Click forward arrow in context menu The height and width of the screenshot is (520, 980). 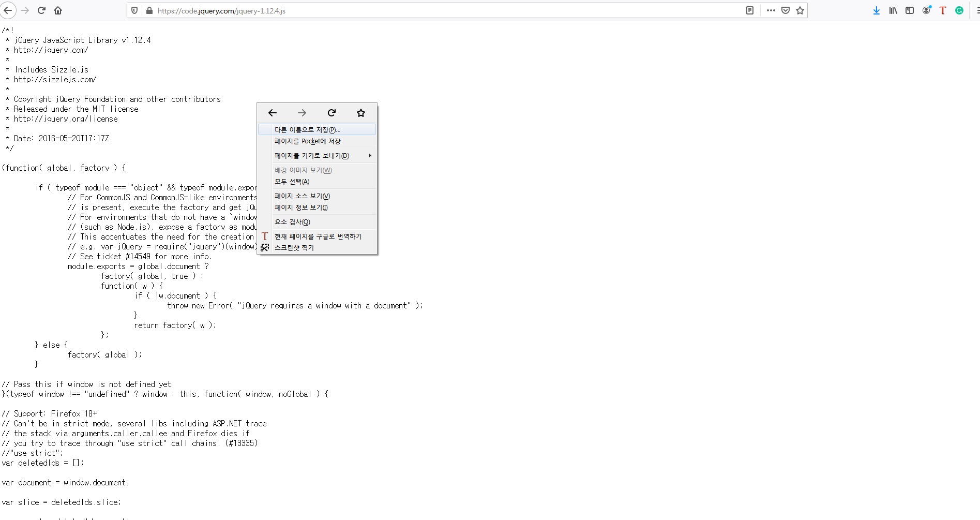click(302, 113)
